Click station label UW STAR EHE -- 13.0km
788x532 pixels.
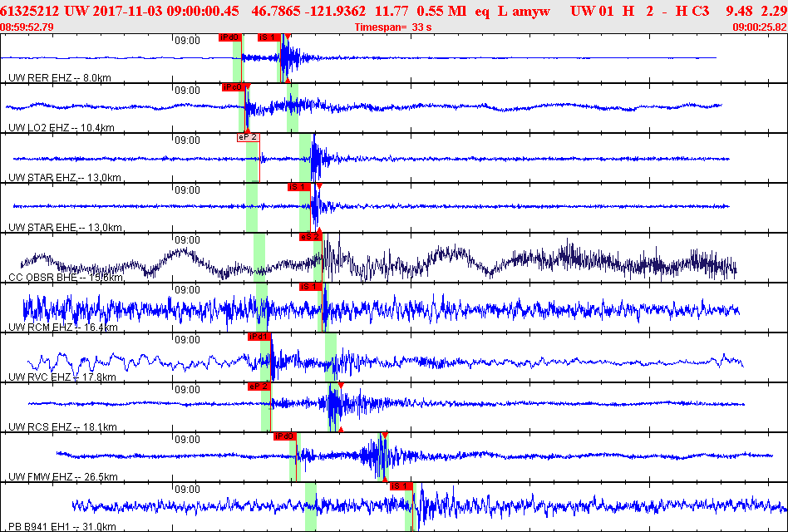click(x=65, y=227)
